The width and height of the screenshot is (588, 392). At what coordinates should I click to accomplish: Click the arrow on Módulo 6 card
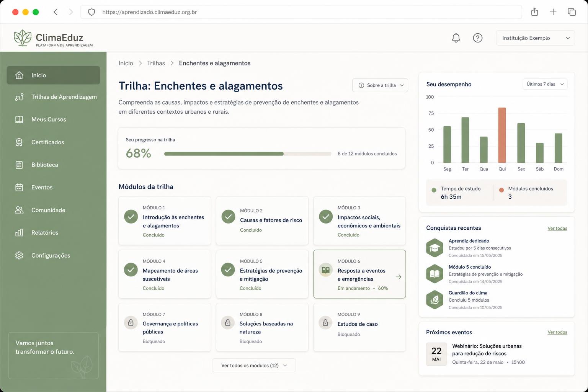click(399, 277)
